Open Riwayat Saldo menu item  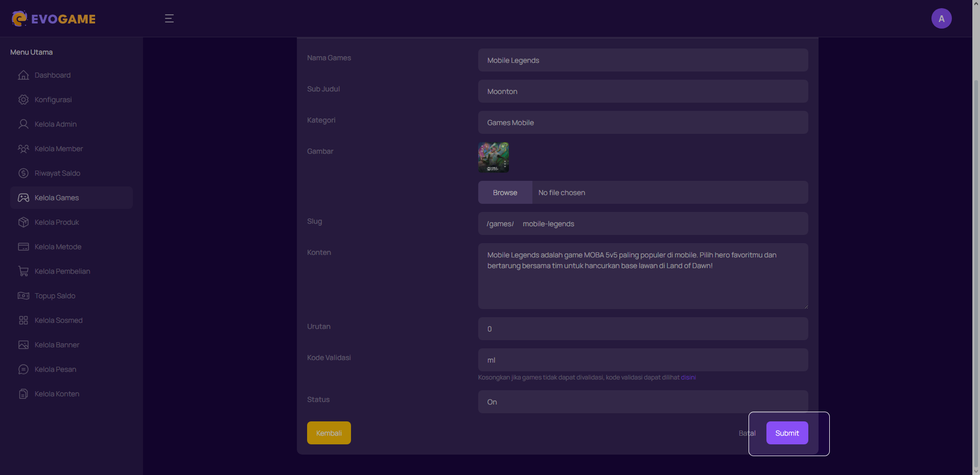pyautogui.click(x=72, y=173)
